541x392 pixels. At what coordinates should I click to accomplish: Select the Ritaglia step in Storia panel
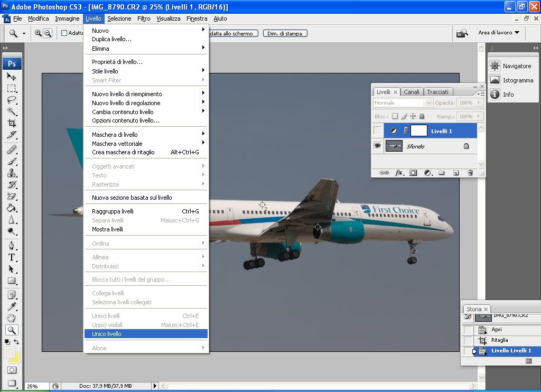click(499, 340)
